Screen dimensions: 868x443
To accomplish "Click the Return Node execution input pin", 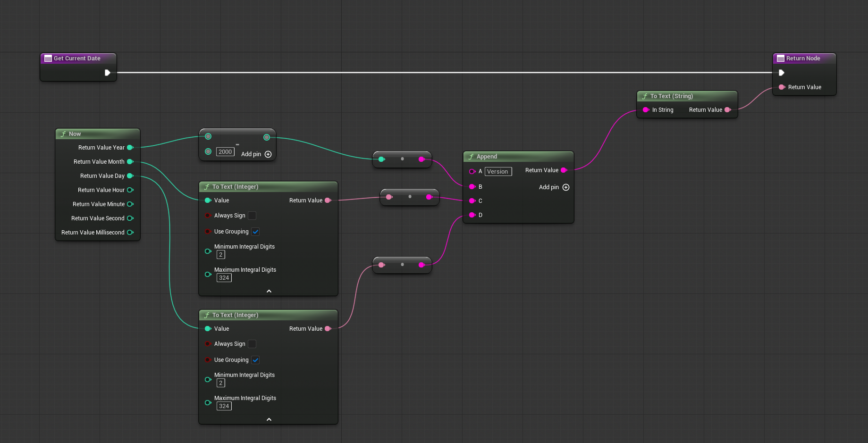I will (x=782, y=73).
